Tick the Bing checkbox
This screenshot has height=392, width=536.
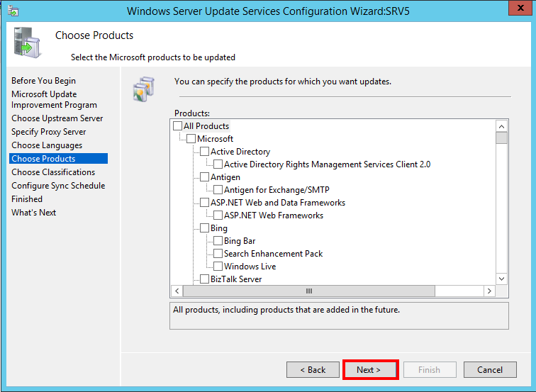click(x=204, y=228)
